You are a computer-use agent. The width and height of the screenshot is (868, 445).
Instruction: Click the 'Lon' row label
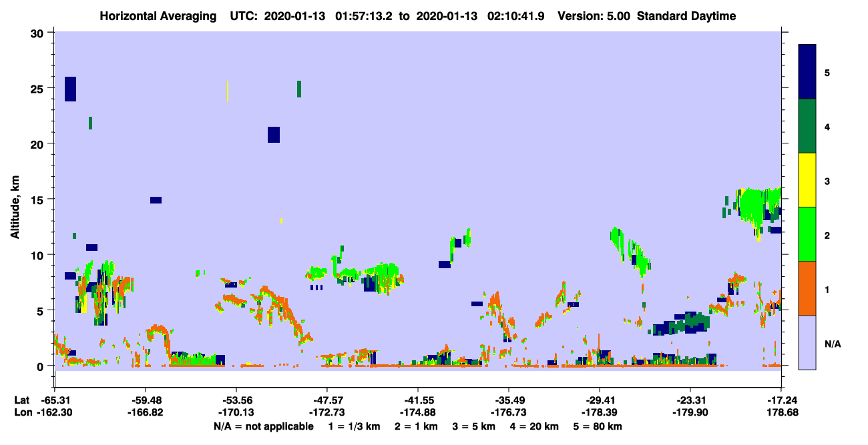[22, 412]
